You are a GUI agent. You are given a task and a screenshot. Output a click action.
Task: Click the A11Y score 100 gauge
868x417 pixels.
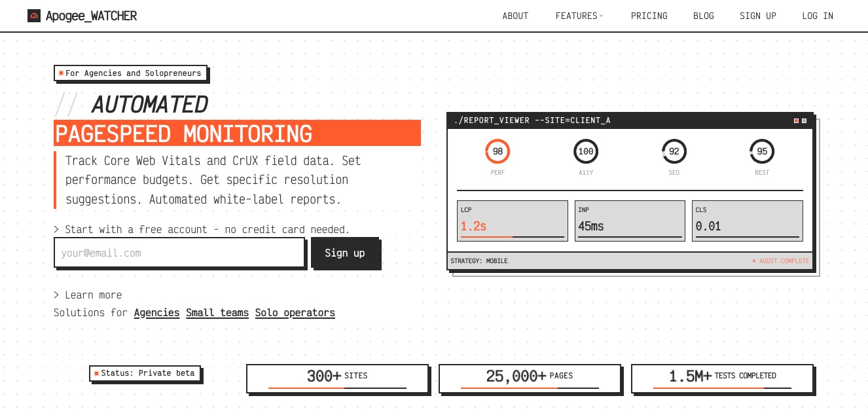pos(586,152)
